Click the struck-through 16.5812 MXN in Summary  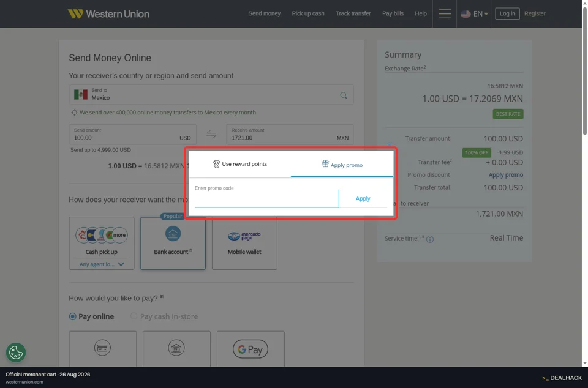pyautogui.click(x=505, y=86)
